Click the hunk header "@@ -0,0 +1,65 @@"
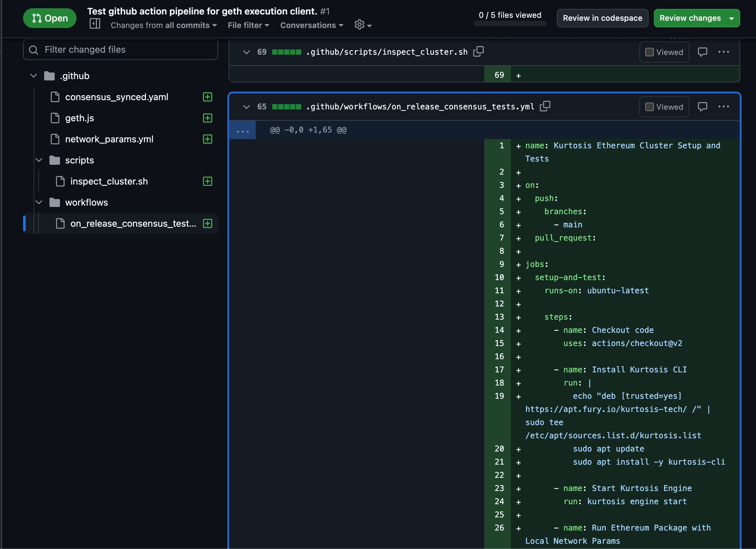The height and width of the screenshot is (549, 756). (308, 130)
